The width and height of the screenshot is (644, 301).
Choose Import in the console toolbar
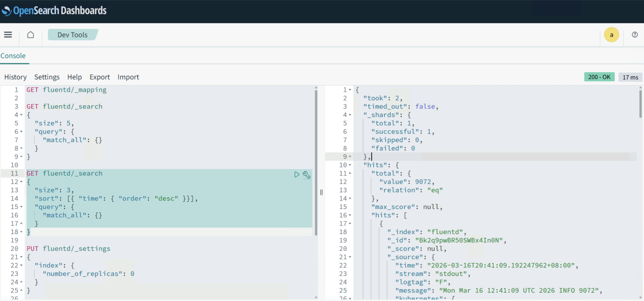point(128,77)
